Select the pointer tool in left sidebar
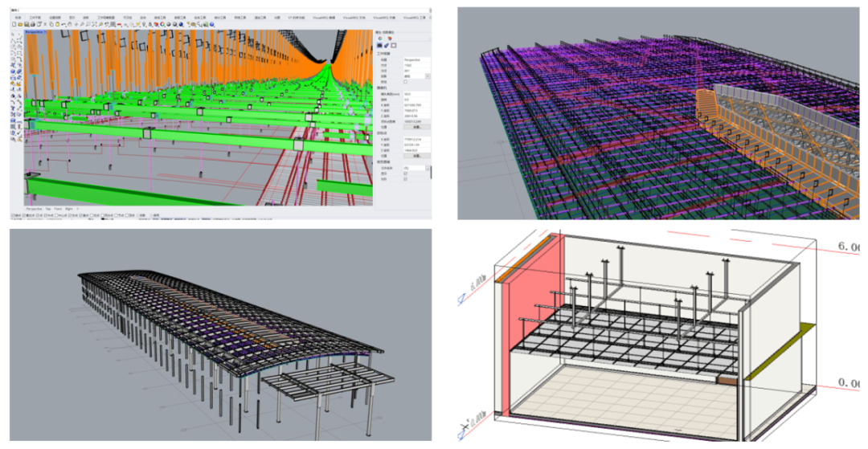The width and height of the screenshot is (868, 449). [14, 33]
